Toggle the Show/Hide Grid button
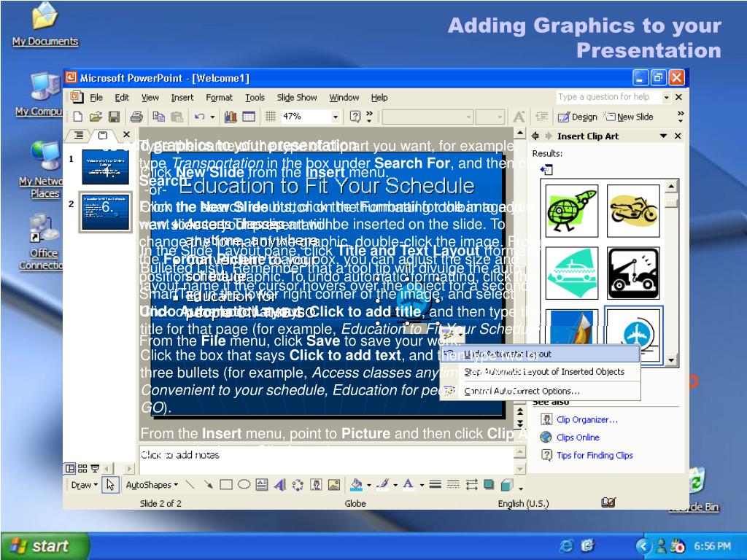 coord(271,117)
